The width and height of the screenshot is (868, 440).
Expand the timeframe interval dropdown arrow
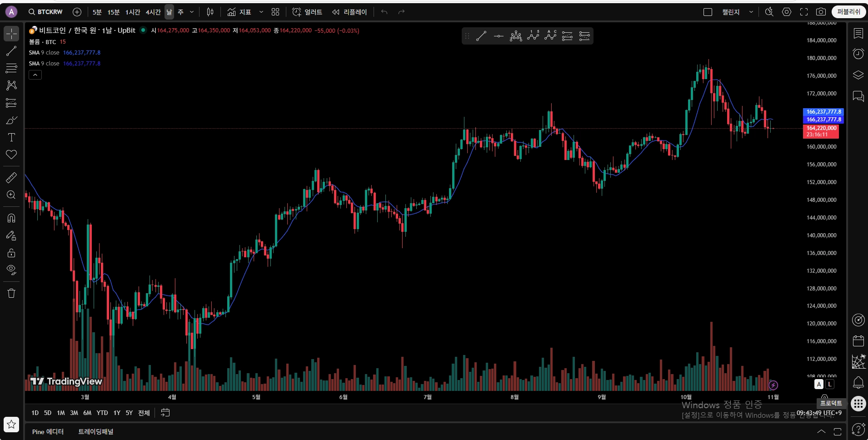pyautogui.click(x=192, y=12)
